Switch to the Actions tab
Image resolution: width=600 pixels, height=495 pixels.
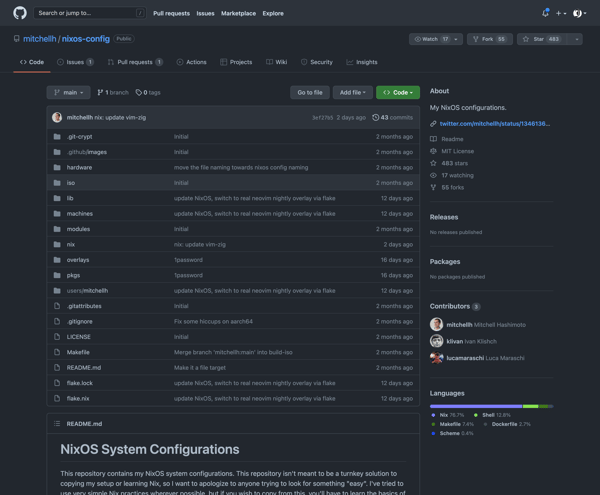191,62
